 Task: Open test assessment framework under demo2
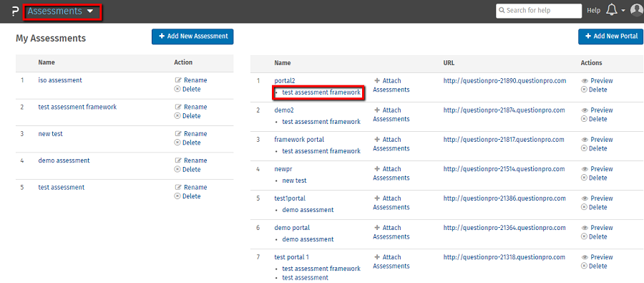click(x=321, y=122)
